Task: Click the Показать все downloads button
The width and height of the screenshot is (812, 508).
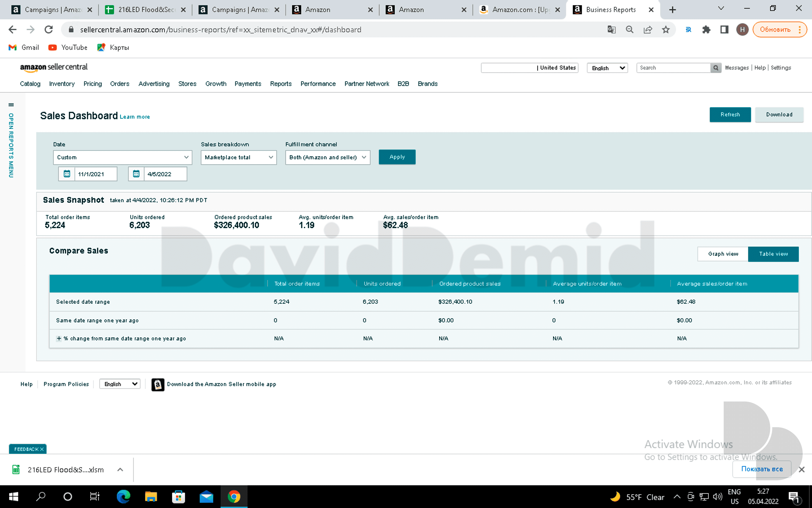Action: (762, 469)
